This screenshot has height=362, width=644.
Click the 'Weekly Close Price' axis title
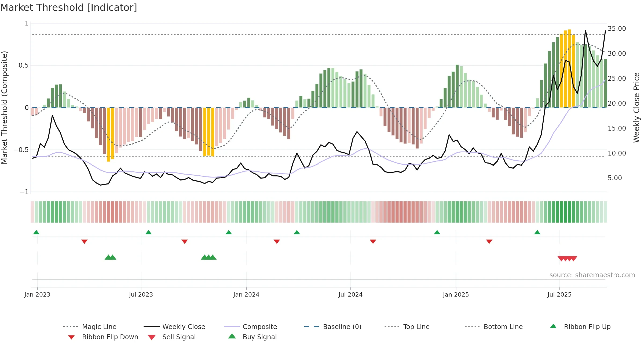pos(637,107)
